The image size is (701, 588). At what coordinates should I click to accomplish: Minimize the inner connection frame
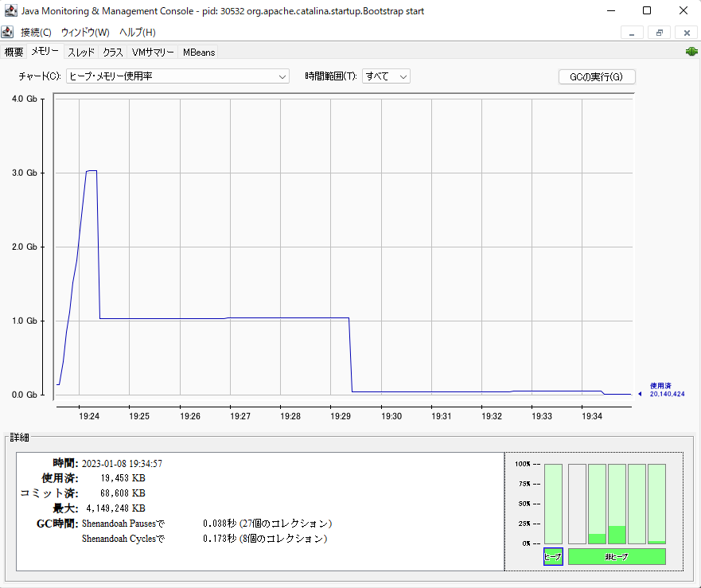tap(631, 33)
